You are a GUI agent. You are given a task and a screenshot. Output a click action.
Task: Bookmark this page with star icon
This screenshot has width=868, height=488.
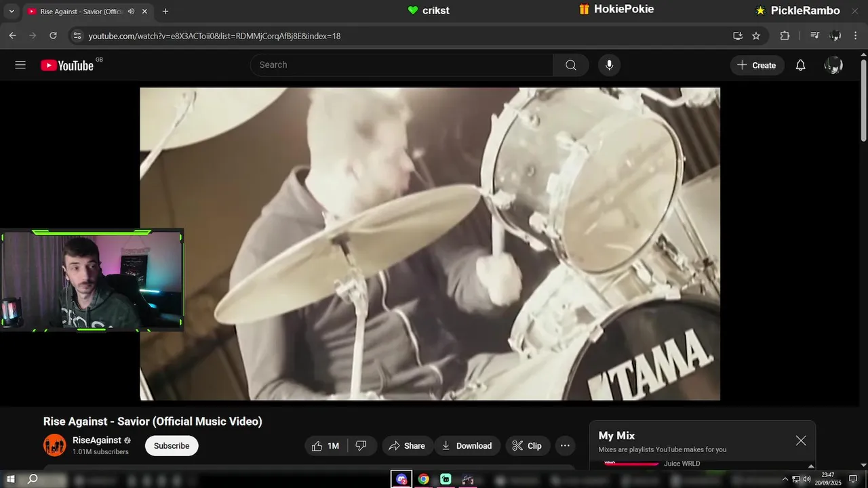pos(756,35)
